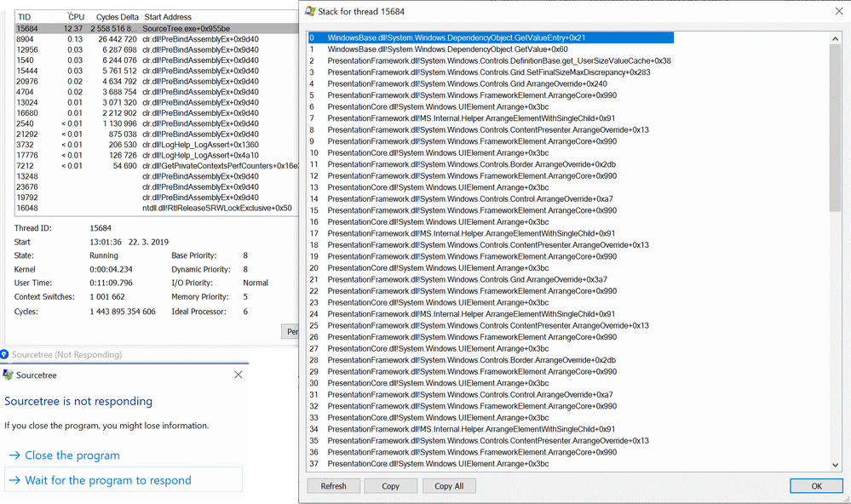851x504 pixels.
Task: Click Sourcetree (Not Responding) window title icon
Action: 4,354
